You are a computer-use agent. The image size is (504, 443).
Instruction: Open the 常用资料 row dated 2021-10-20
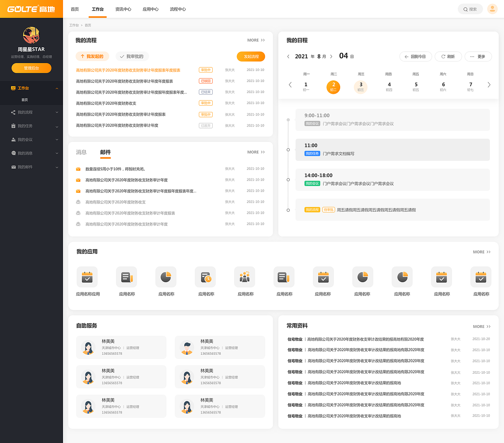[389, 339]
